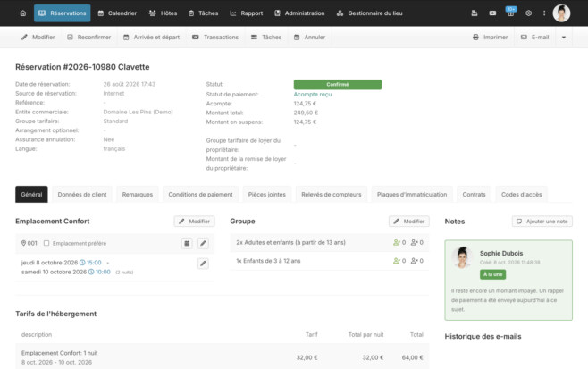Image resolution: width=588 pixels, height=369 pixels.
Task: Open the Tâches top menu
Action: tap(203, 13)
